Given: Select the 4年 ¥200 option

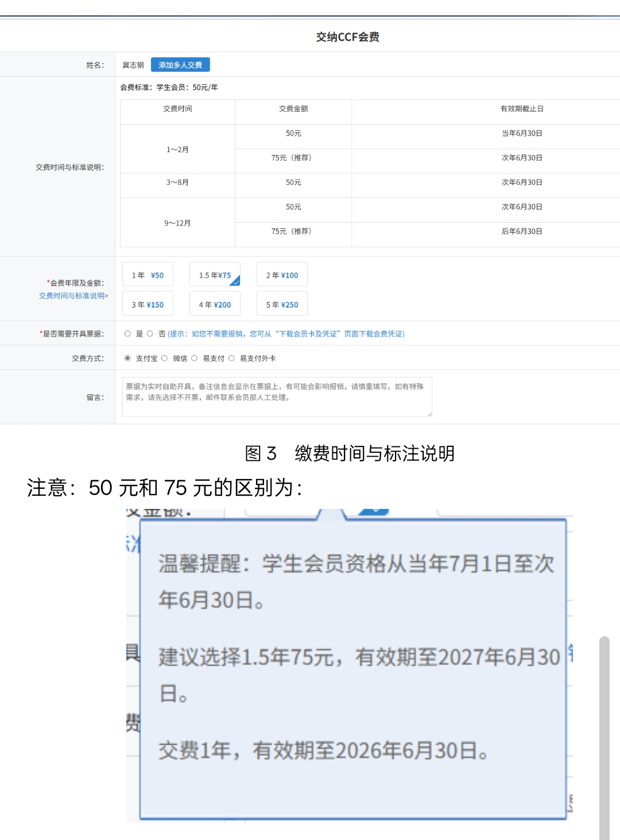Looking at the screenshot, I should [x=215, y=303].
